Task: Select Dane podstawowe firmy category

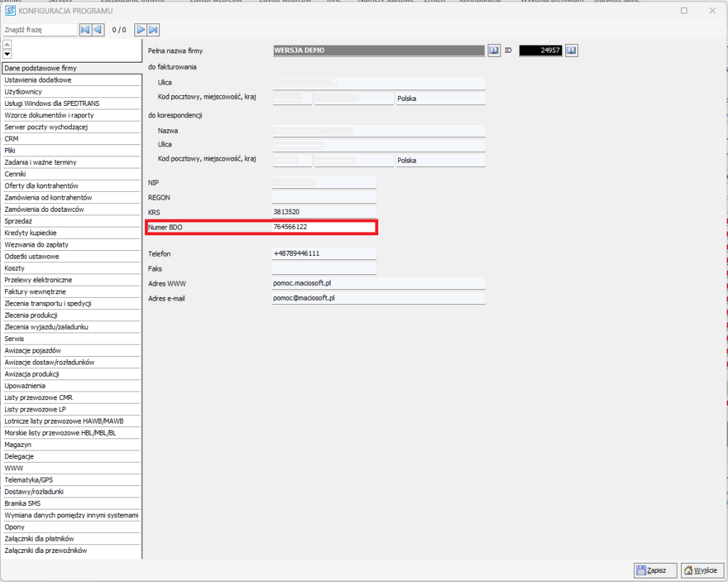Action: (x=71, y=68)
